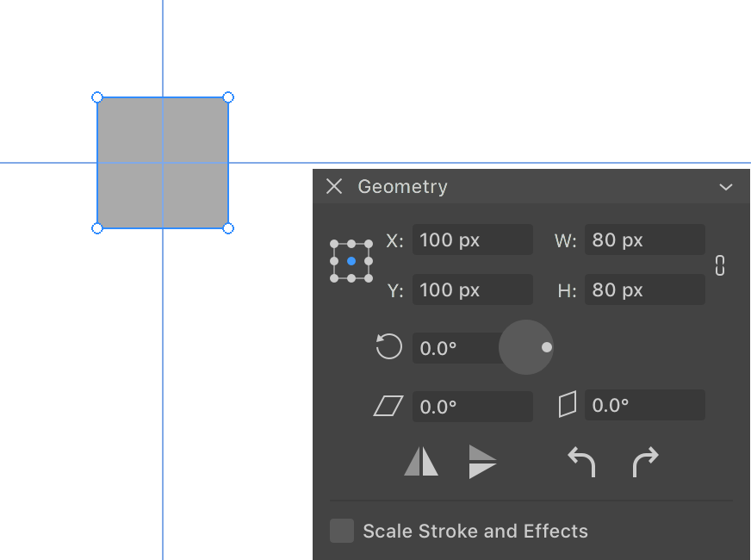The image size is (751, 560).
Task: Select the top-center anchor point in reference grid
Action: (351, 245)
